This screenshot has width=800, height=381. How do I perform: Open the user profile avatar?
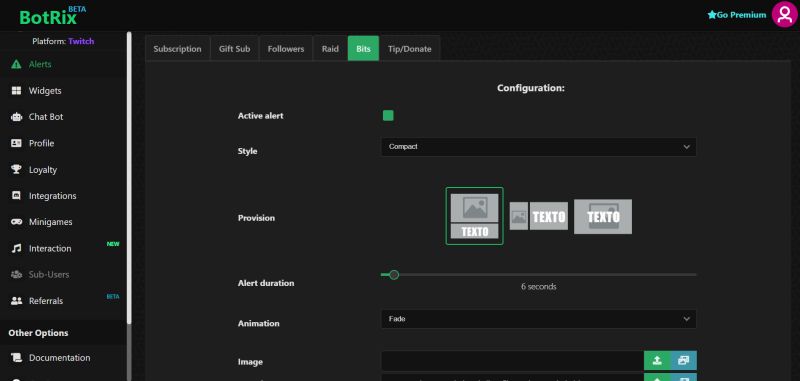click(784, 14)
